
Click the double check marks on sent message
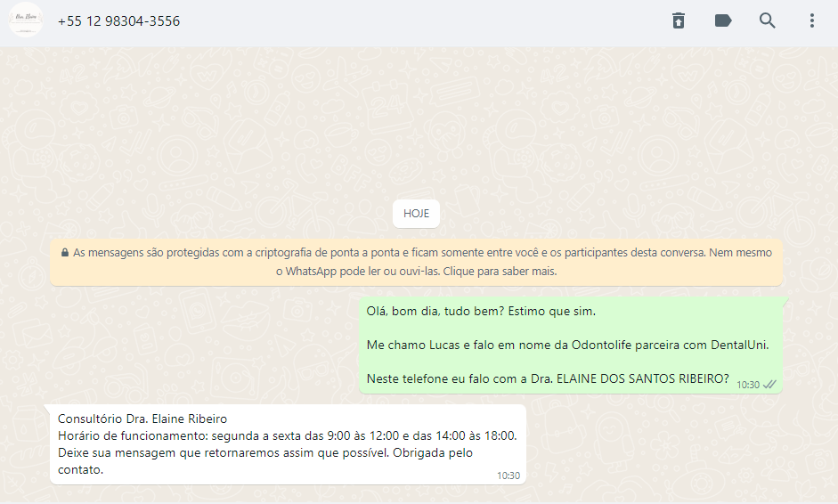(769, 385)
